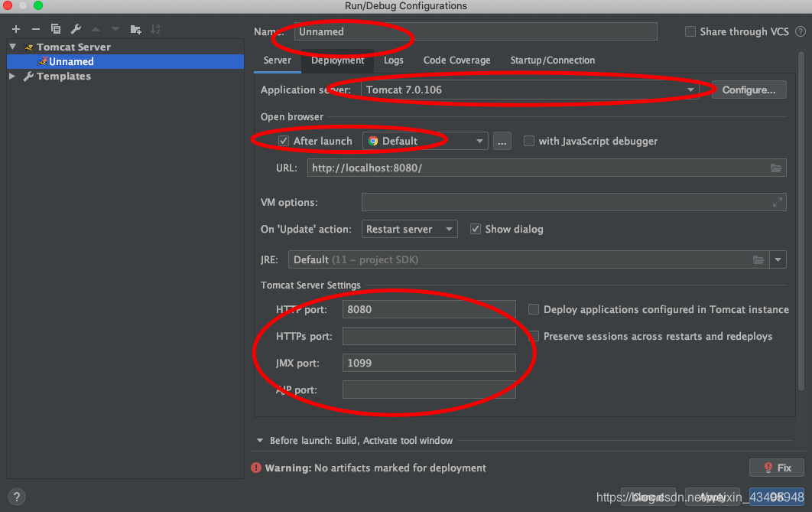Click the URL input field
The height and width of the screenshot is (512, 812).
point(547,168)
